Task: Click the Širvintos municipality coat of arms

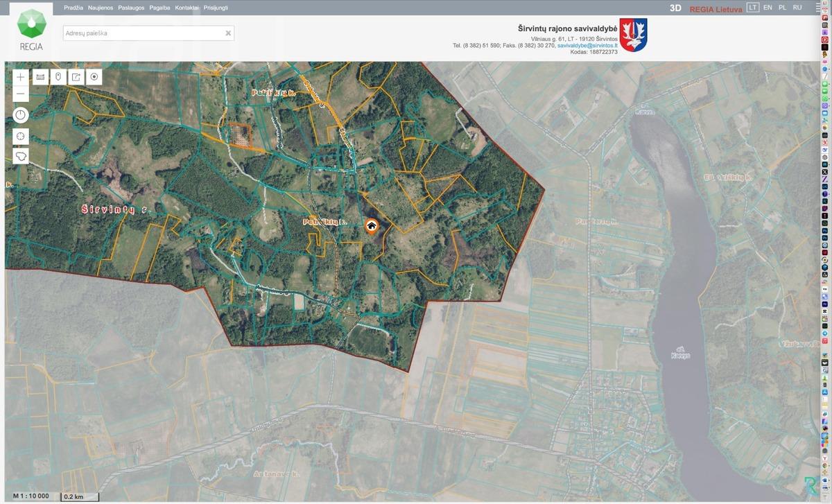Action: 633,35
